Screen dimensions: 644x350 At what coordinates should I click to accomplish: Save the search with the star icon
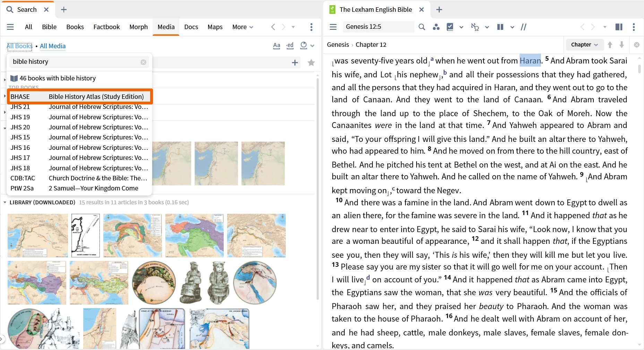click(311, 62)
